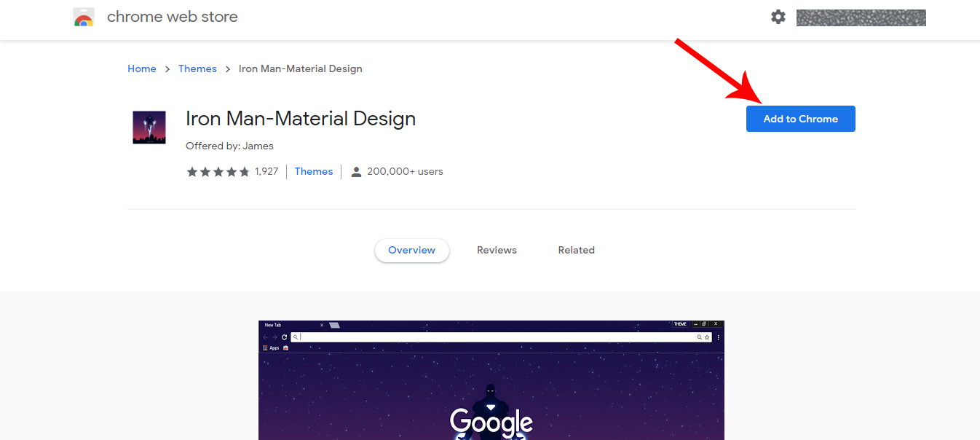
Task: Switch to the Related tab
Action: click(577, 250)
